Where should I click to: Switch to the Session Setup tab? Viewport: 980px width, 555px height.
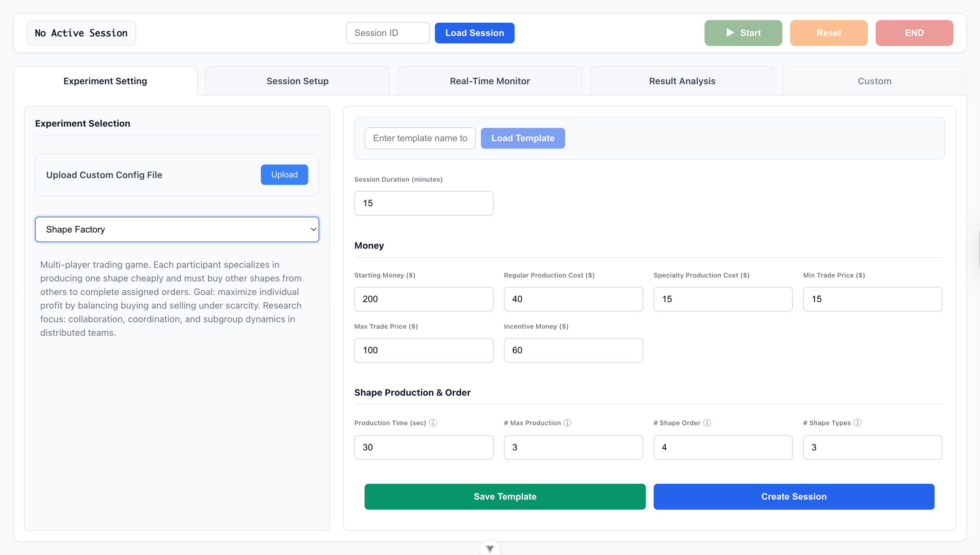click(x=297, y=81)
